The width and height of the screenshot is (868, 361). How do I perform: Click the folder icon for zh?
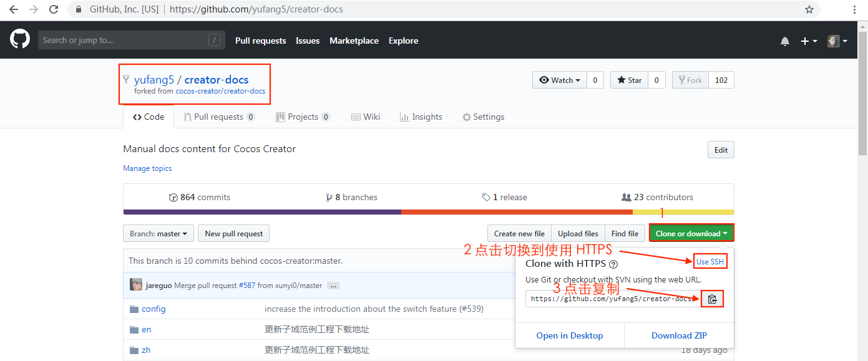click(x=134, y=350)
